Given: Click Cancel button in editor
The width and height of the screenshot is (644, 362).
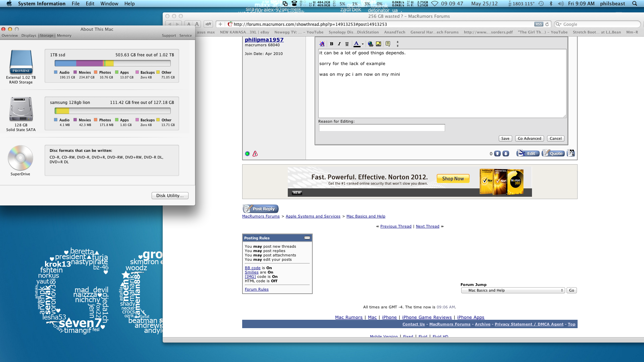Looking at the screenshot, I should (x=555, y=138).
